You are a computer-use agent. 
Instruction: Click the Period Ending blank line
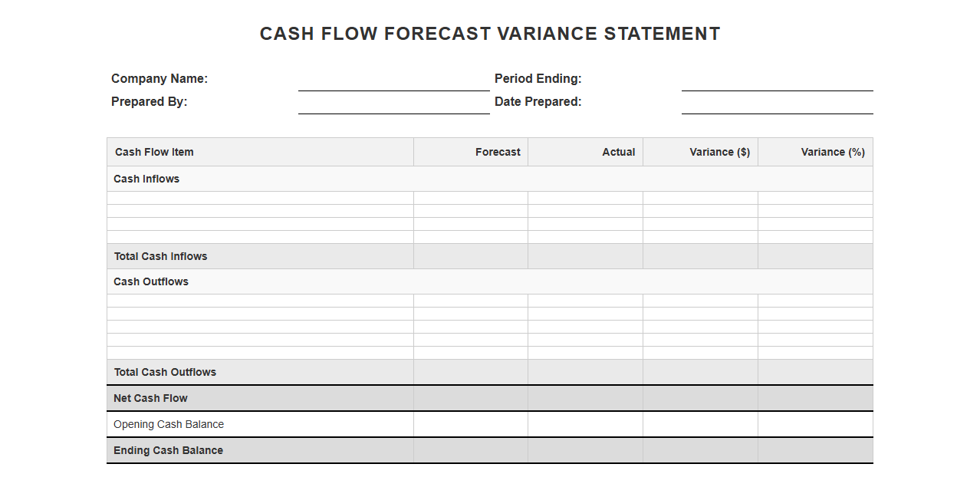(x=777, y=80)
